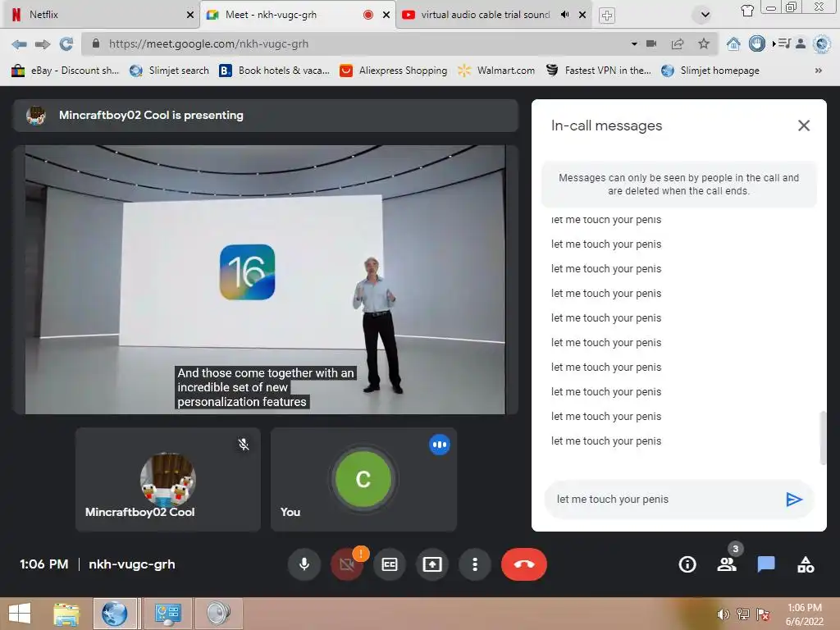Send the chat message with arrow icon
The width and height of the screenshot is (840, 630).
794,500
